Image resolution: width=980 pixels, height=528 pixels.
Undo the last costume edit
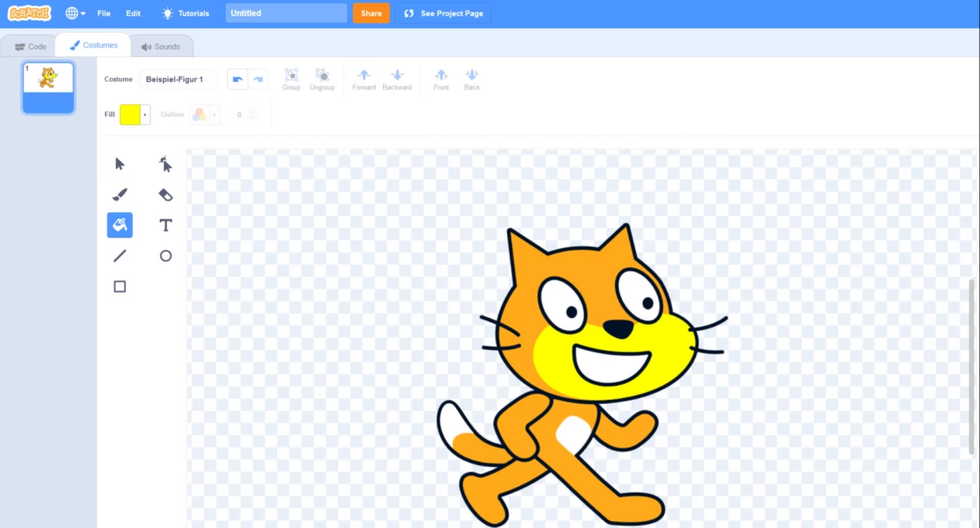tap(238, 79)
